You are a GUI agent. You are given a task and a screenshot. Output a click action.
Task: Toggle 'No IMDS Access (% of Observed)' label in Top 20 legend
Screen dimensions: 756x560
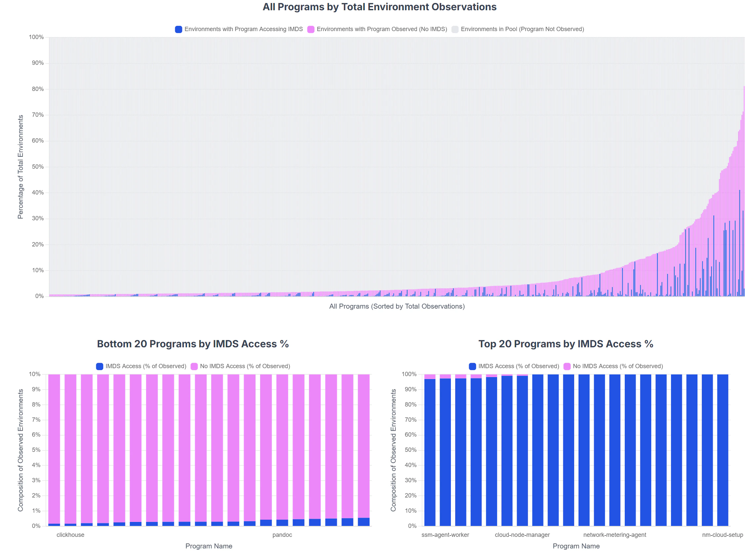618,366
